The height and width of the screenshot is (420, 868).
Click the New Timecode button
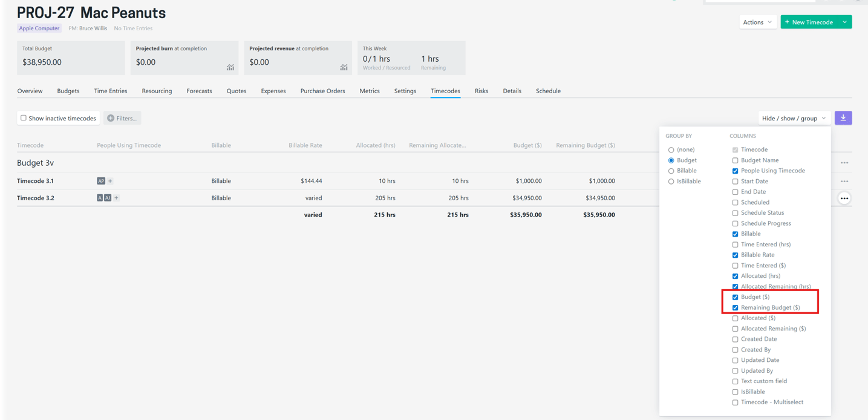click(x=809, y=22)
